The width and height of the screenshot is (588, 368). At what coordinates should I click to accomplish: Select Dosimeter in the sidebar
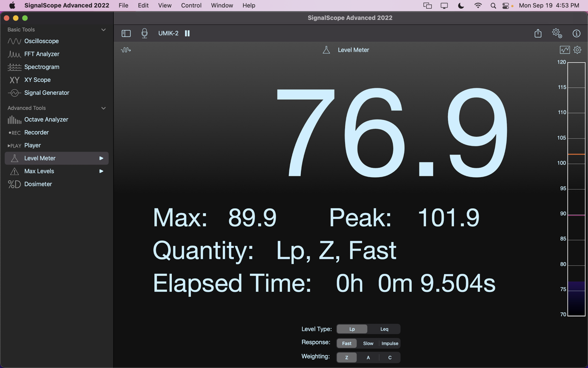point(38,184)
